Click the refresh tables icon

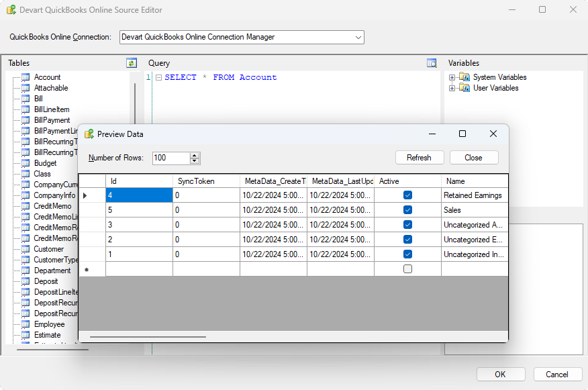tap(132, 63)
